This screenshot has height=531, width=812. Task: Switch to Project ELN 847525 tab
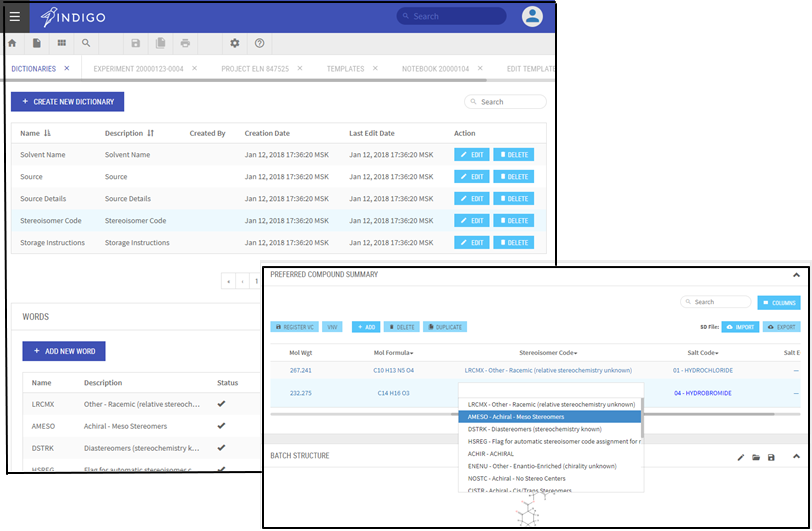255,69
